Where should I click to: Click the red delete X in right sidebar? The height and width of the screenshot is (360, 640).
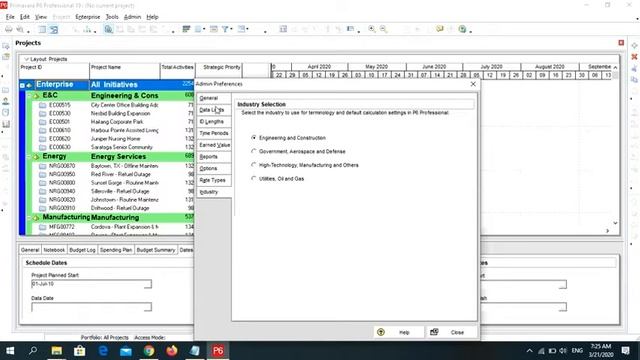[634, 57]
